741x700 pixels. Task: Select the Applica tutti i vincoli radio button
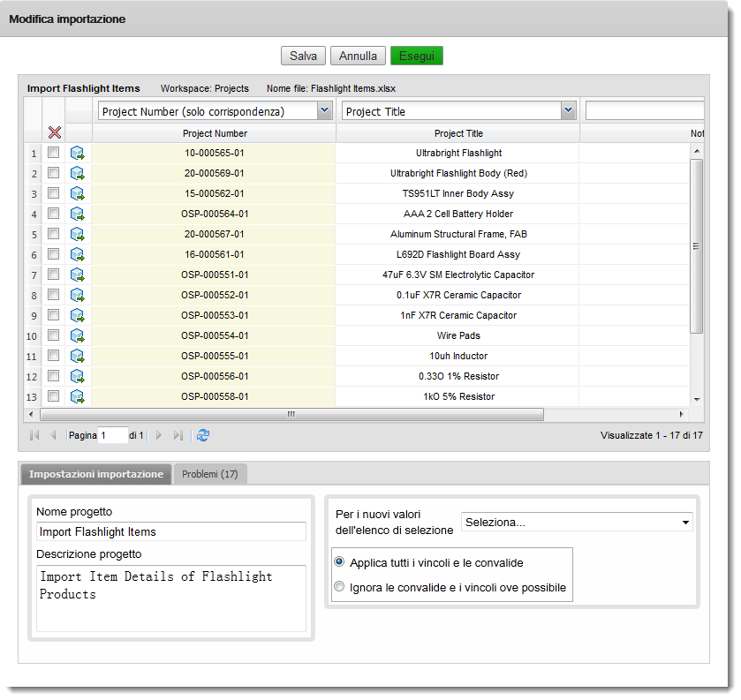coord(339,561)
